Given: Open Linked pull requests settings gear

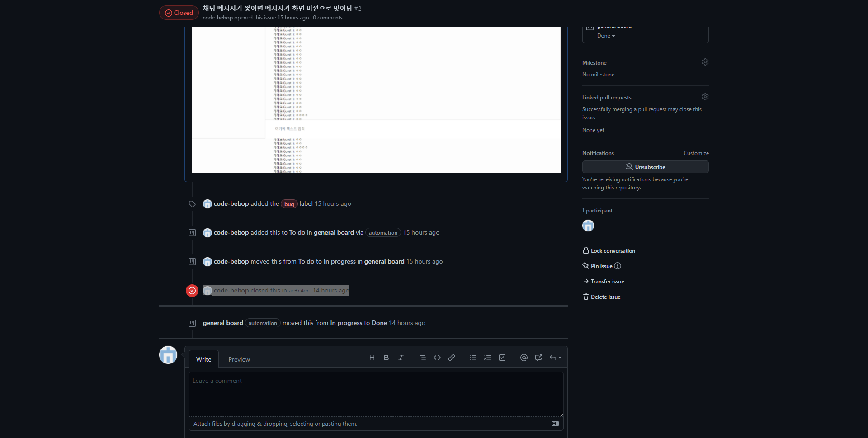Looking at the screenshot, I should (x=705, y=97).
